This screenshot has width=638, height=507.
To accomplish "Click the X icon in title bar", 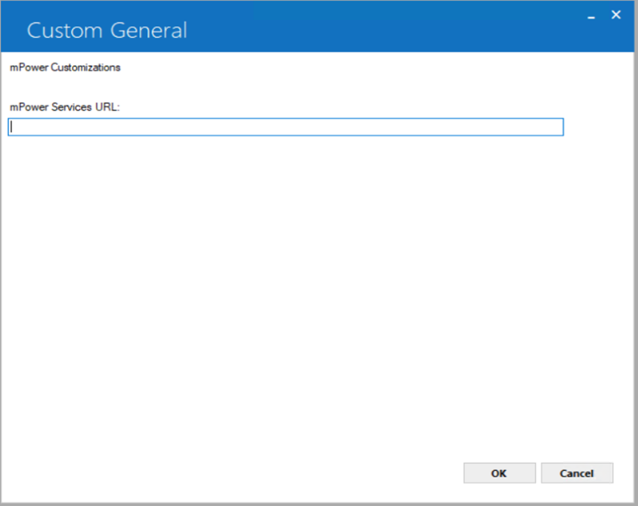I will (x=616, y=15).
